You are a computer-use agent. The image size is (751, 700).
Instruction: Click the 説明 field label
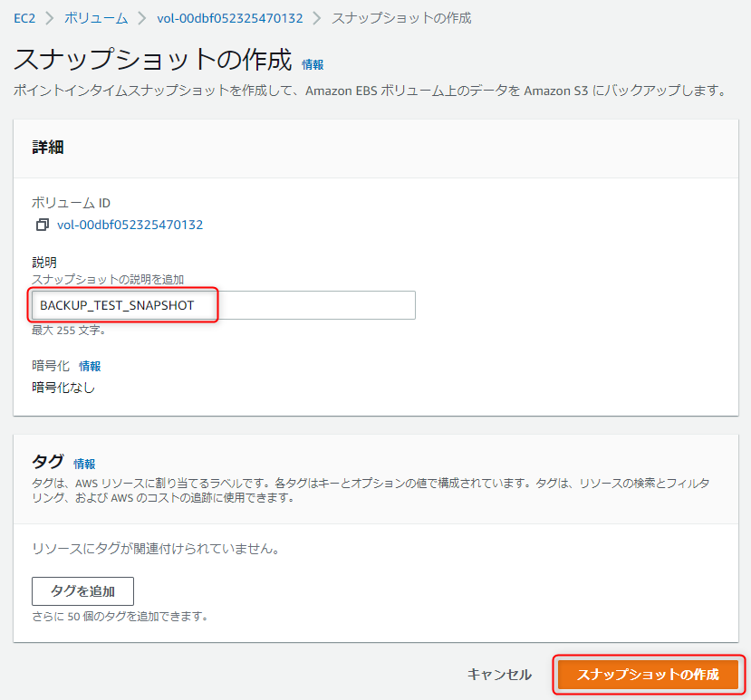coord(44,263)
